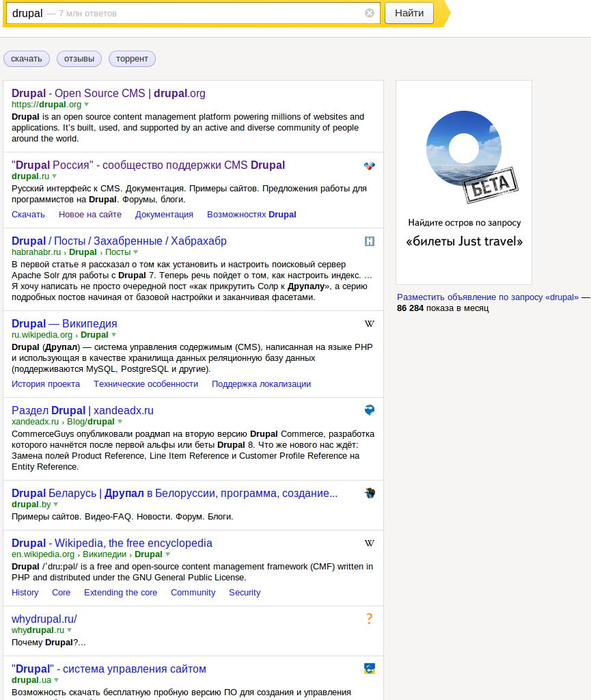Open the dropdown arrow next to drupal.ru
The width and height of the screenshot is (591, 700).
55,176
